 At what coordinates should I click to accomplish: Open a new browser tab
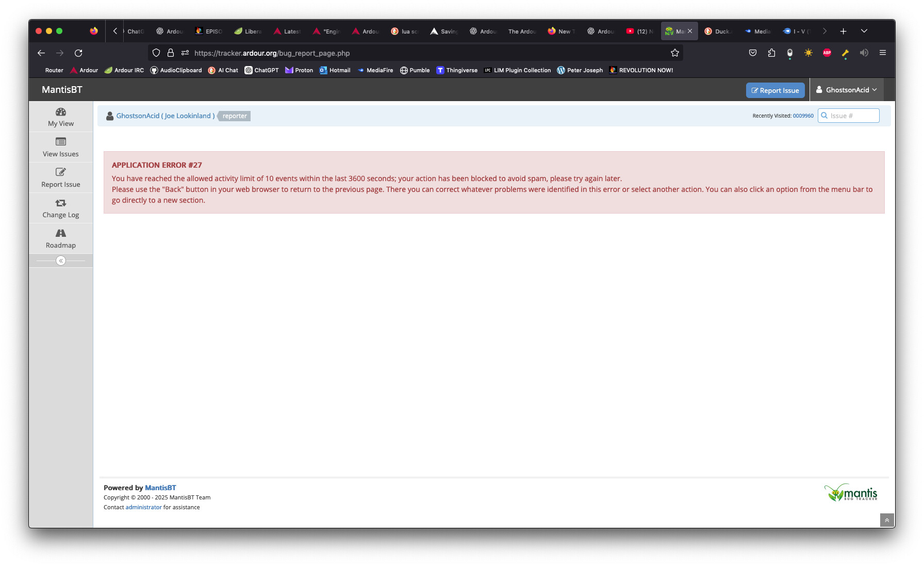[x=843, y=31]
